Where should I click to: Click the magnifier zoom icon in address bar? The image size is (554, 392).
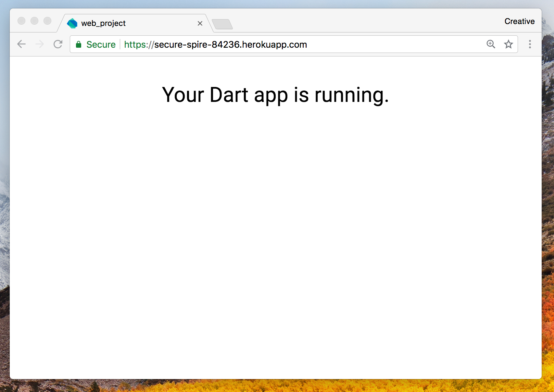(x=491, y=44)
